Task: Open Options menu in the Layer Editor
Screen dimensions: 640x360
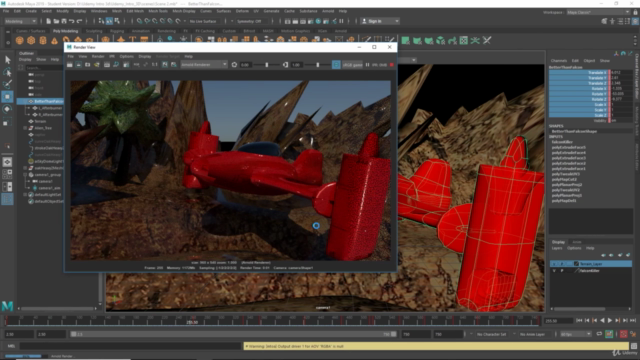Action: pyautogui.click(x=574, y=248)
